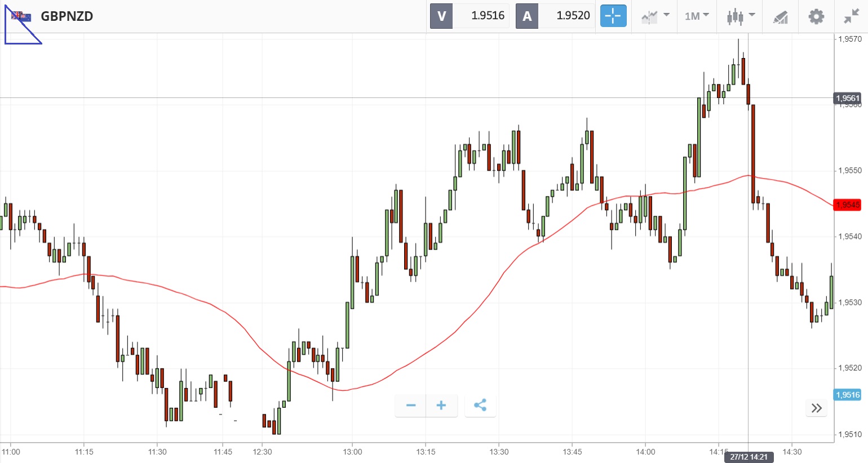Viewport: 868px width, 463px height.
Task: Click the collapse chart arrows icon
Action: pyautogui.click(x=851, y=16)
